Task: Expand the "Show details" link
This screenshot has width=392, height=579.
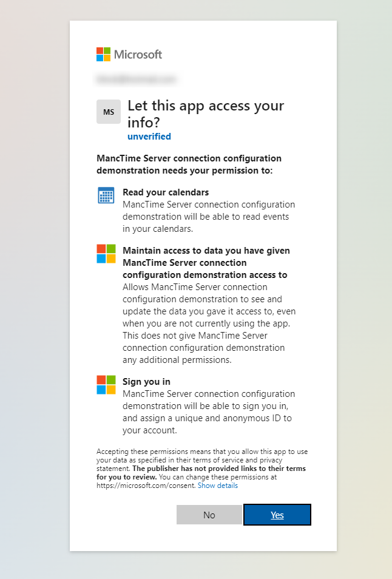Action: click(218, 486)
